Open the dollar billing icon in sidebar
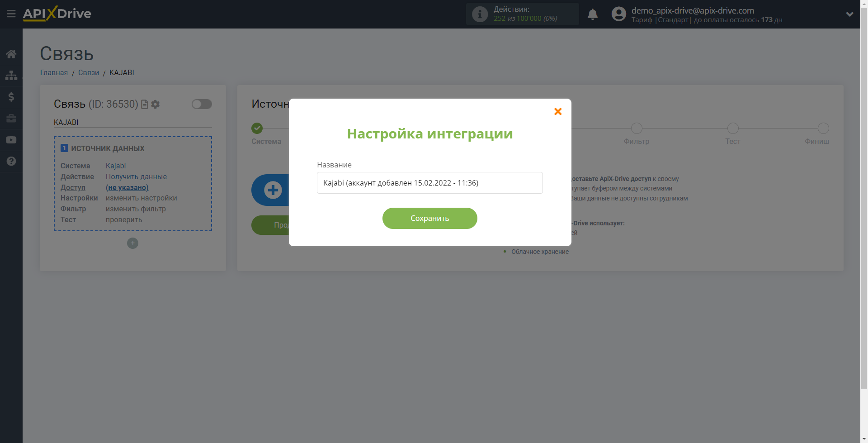Screen dimensions: 868x443 (11, 97)
